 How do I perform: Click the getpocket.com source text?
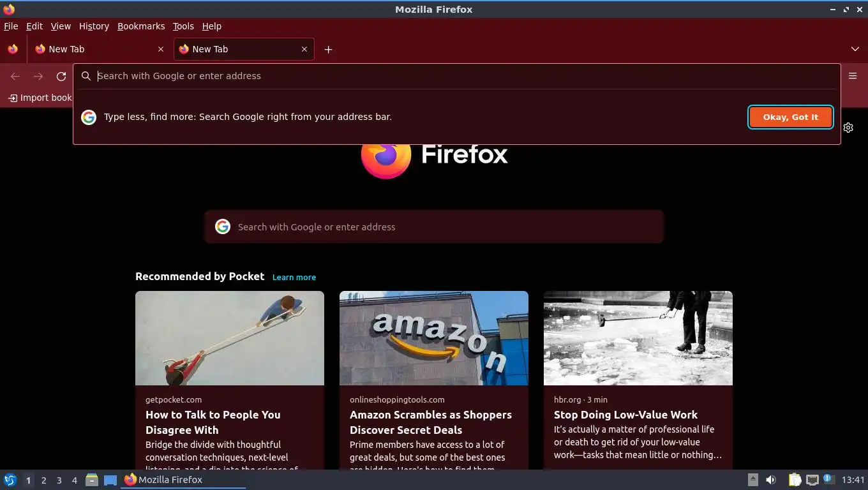point(174,399)
